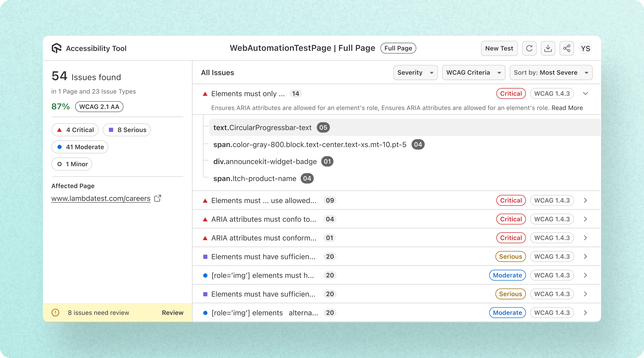644x358 pixels.
Task: Select span.ltch-product-name element row
Action: coord(254,179)
